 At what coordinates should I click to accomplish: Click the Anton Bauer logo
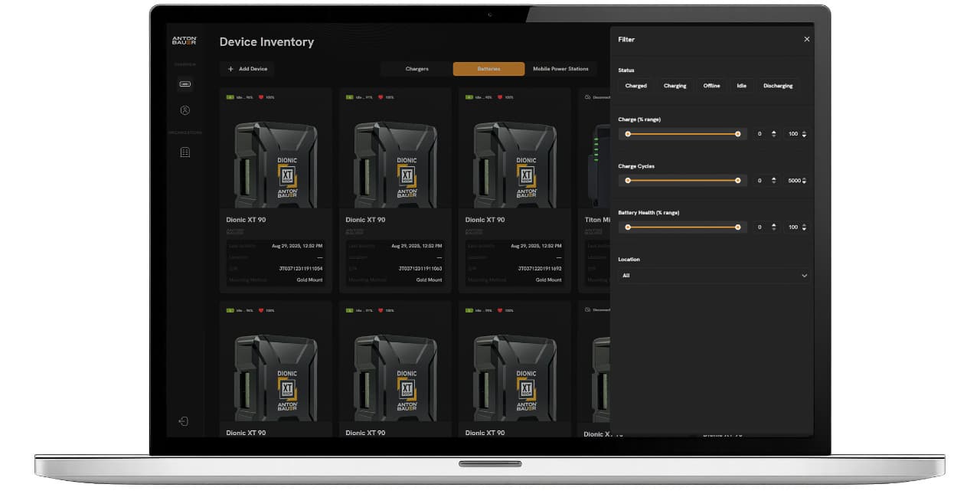[x=185, y=40]
